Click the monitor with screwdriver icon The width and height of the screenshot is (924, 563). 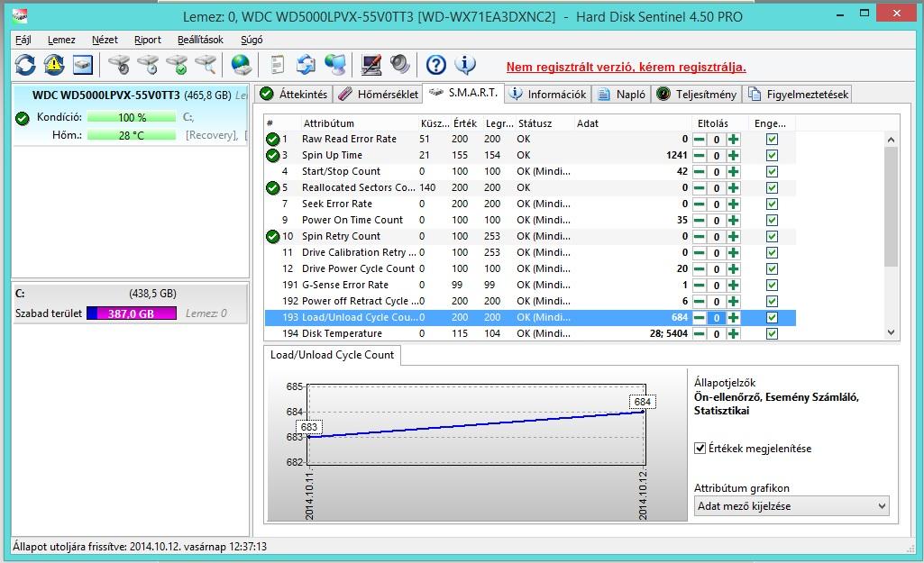371,64
